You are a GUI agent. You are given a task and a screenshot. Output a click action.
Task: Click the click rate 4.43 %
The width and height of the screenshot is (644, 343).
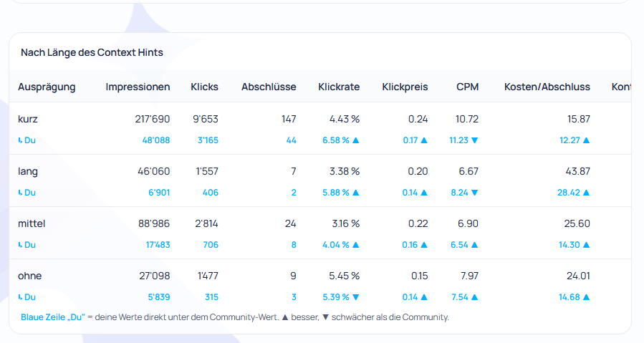345,119
